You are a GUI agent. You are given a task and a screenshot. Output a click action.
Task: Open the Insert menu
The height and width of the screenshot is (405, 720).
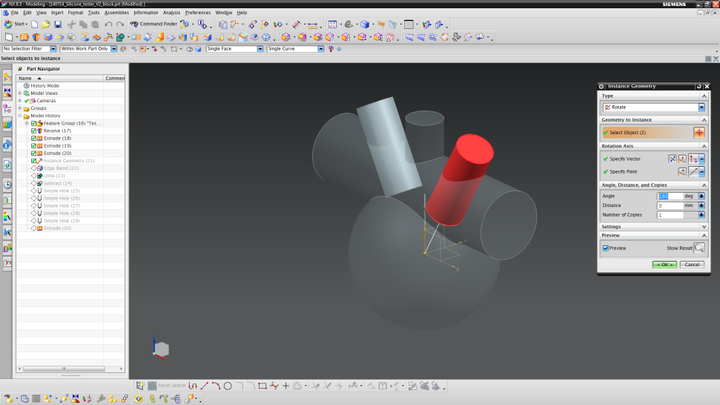tap(57, 13)
